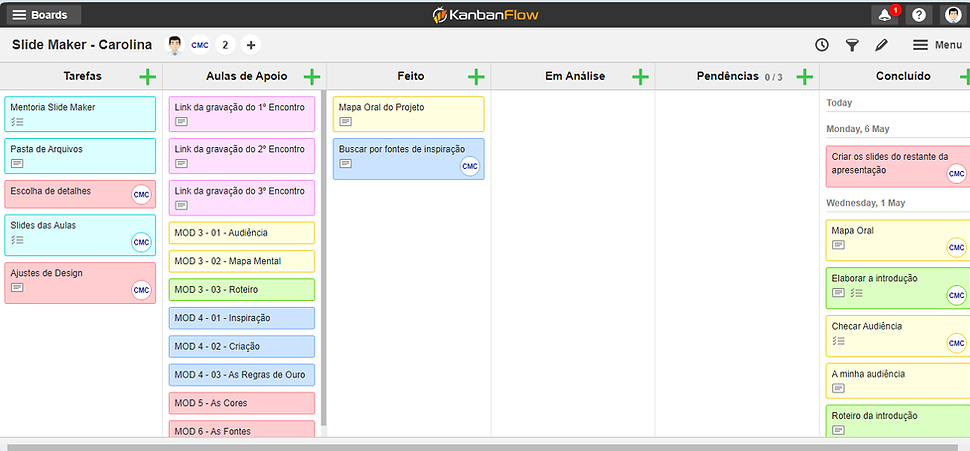Open the A minha audiência card
This screenshot has width=970, height=451.
click(898, 381)
